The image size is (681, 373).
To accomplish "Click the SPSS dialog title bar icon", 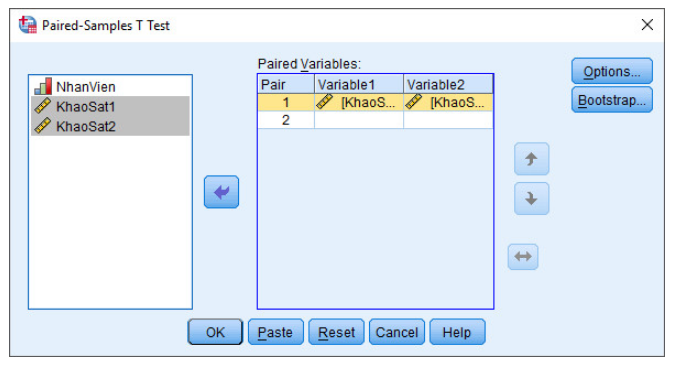I will coord(28,25).
